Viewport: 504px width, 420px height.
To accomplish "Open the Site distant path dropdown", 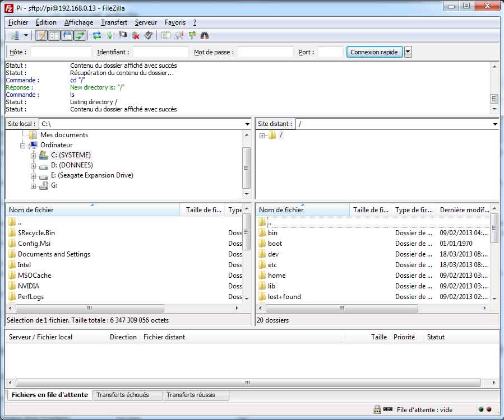I will coord(495,124).
